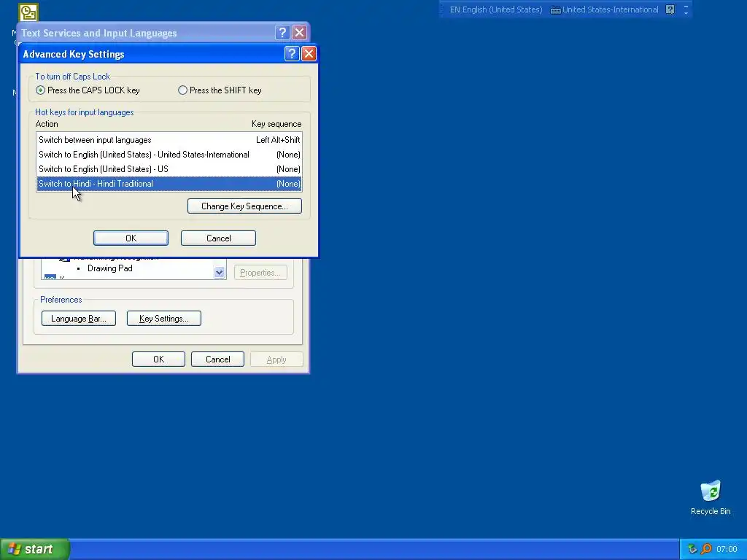Select Switch to Hindi Traditional row
The height and width of the screenshot is (560, 747).
click(x=169, y=184)
